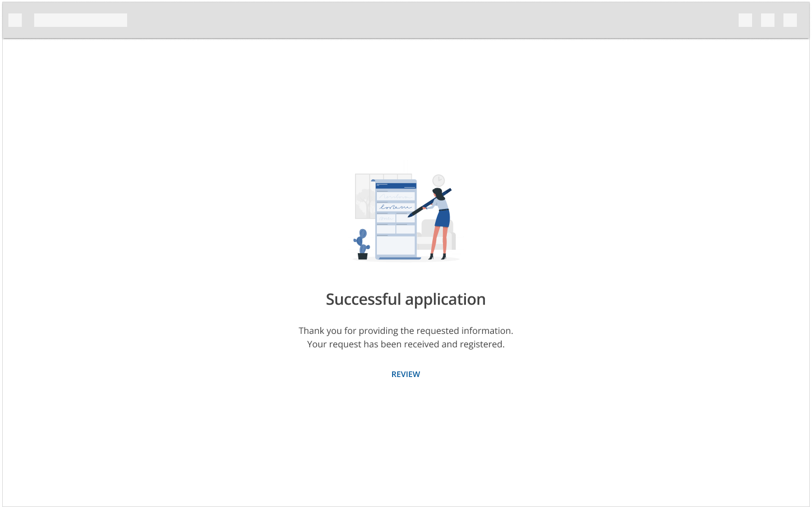Click the wall clock in the illustration
The width and height of the screenshot is (812, 507).
(x=438, y=180)
